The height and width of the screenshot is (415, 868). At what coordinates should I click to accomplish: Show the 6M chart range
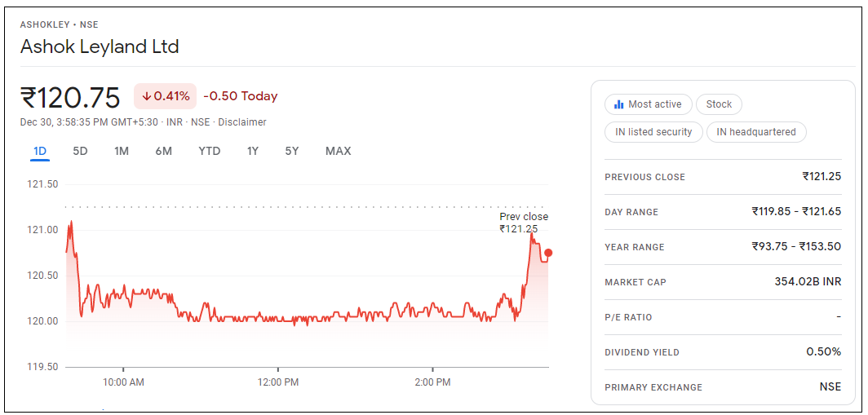(163, 151)
